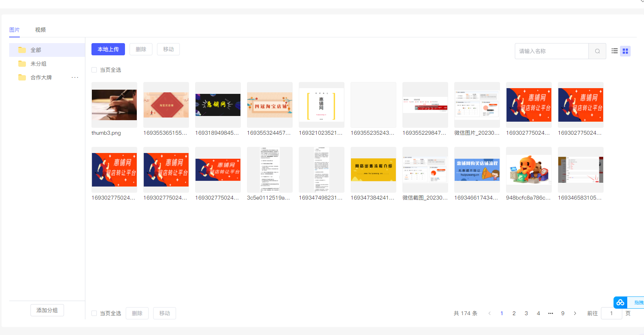Screen dimensions: 644x335
Task: Open the 未分组 folder
Action: pyautogui.click(x=38, y=64)
